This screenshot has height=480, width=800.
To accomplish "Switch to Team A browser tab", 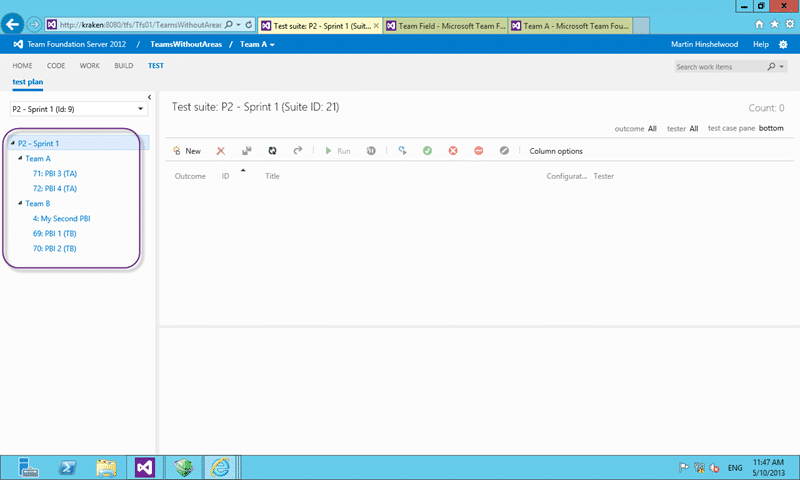I will coord(570,26).
